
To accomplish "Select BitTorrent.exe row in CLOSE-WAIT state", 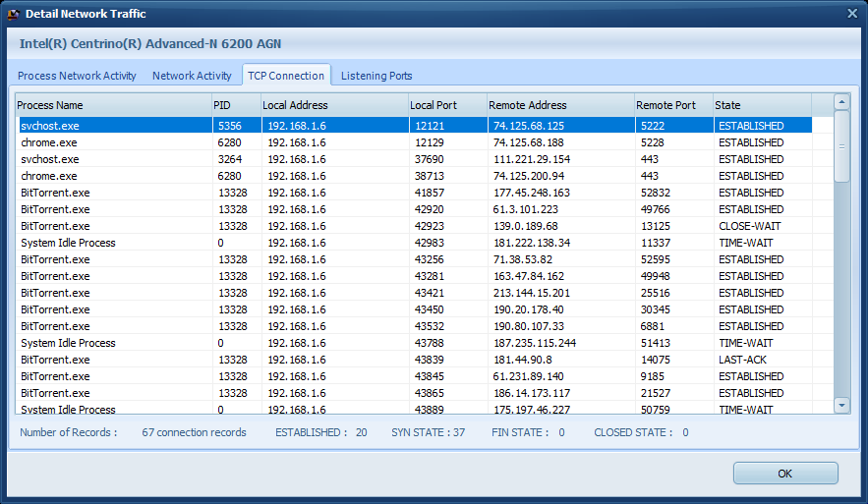I will tap(415, 226).
